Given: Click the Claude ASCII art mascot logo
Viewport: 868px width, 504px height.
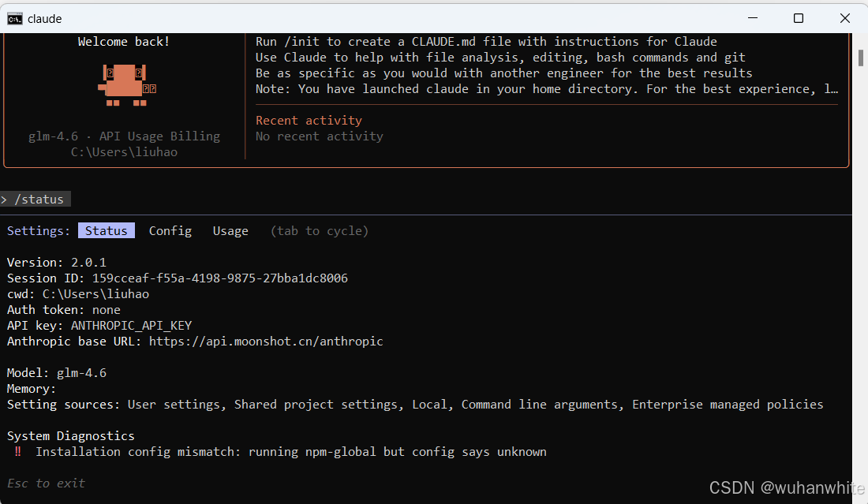Looking at the screenshot, I should (125, 86).
